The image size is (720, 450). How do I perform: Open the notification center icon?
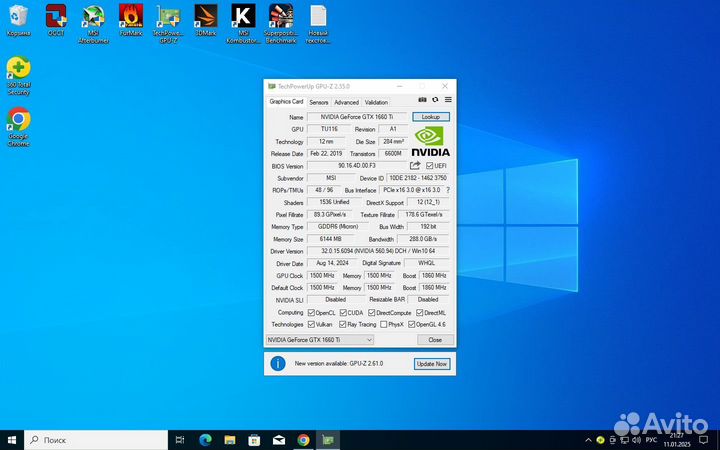[703, 440]
